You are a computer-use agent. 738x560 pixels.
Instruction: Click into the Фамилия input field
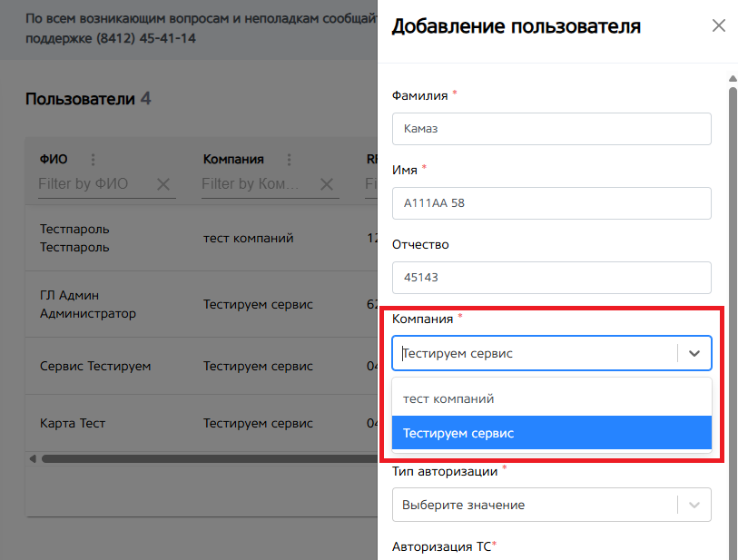552,129
